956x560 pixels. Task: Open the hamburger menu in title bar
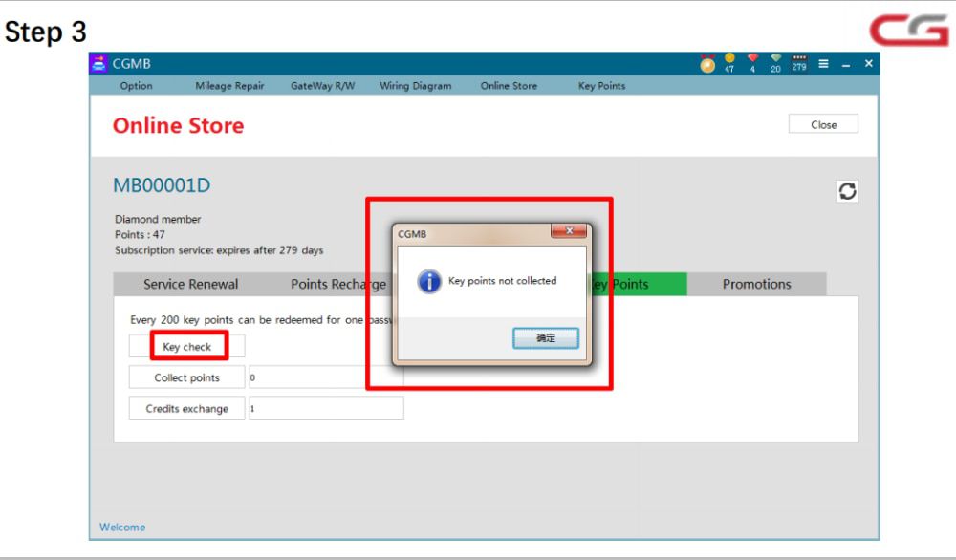[x=824, y=64]
